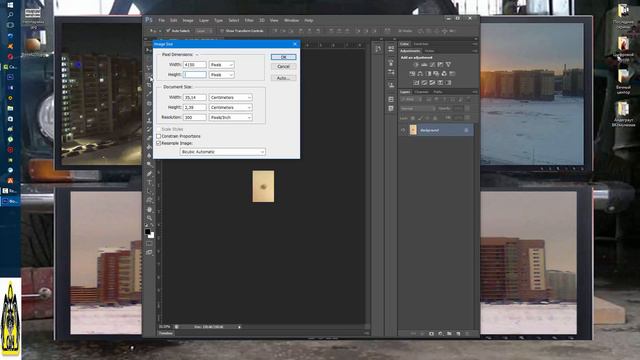Add a Hue/Saturation adjustment

click(412, 74)
